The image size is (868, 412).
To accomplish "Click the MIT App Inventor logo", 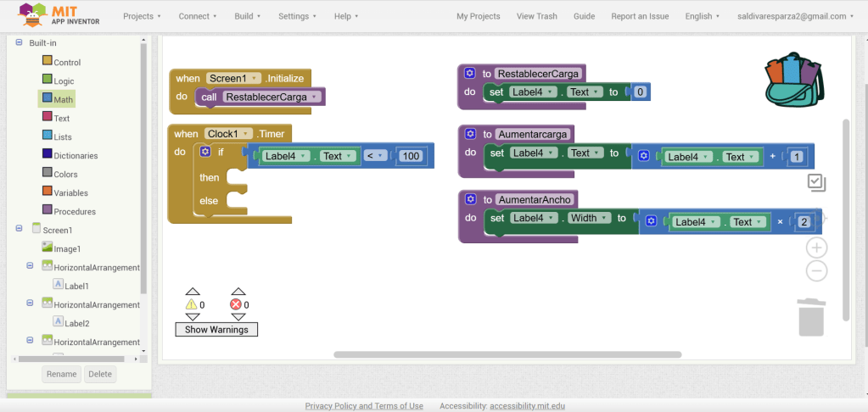I will (x=59, y=15).
